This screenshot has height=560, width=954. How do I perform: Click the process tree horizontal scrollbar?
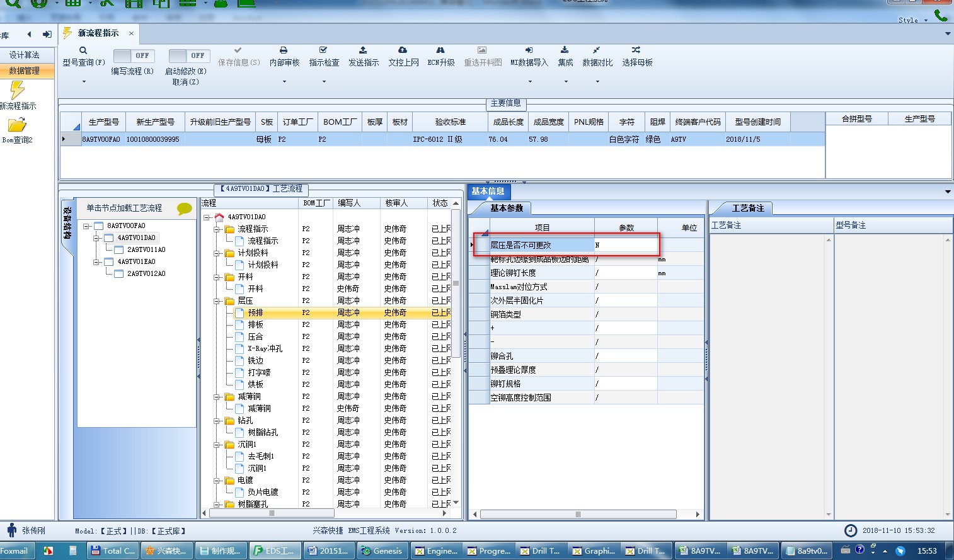[x=271, y=513]
